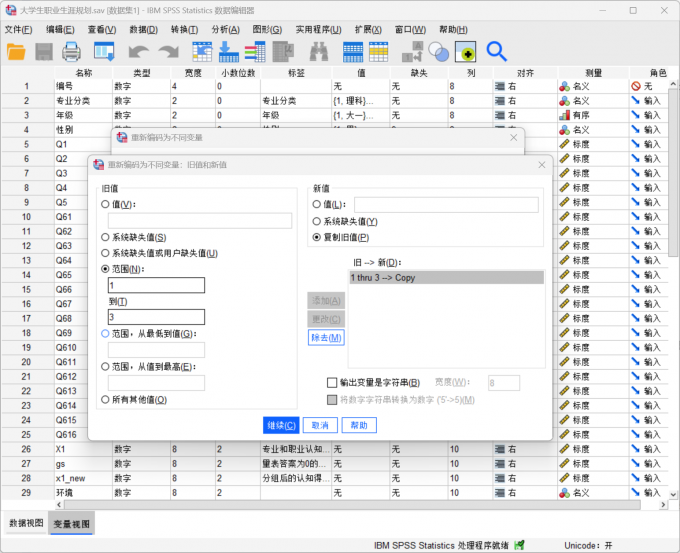Click the Redo arrow icon
680x553 pixels.
click(169, 52)
